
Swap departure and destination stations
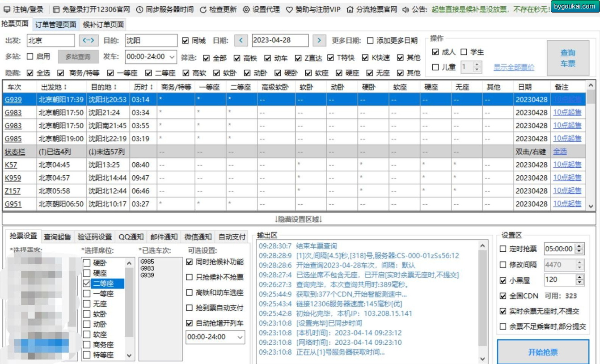[x=89, y=41]
